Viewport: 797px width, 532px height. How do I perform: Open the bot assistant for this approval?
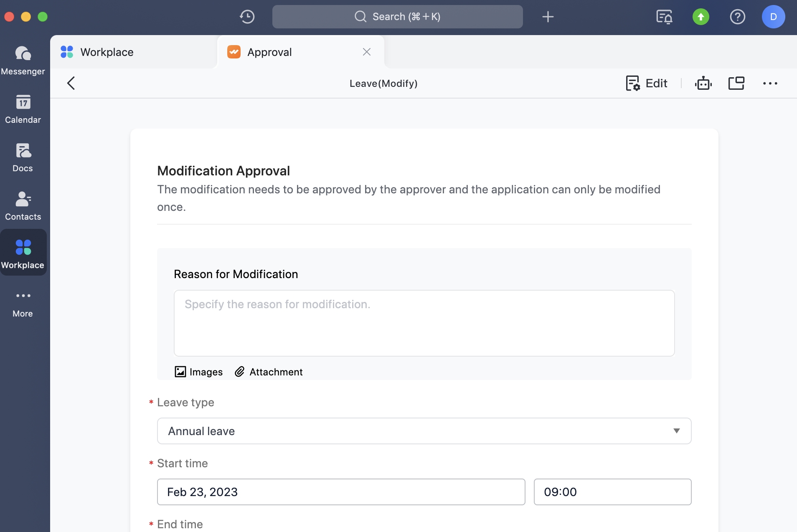pyautogui.click(x=704, y=83)
